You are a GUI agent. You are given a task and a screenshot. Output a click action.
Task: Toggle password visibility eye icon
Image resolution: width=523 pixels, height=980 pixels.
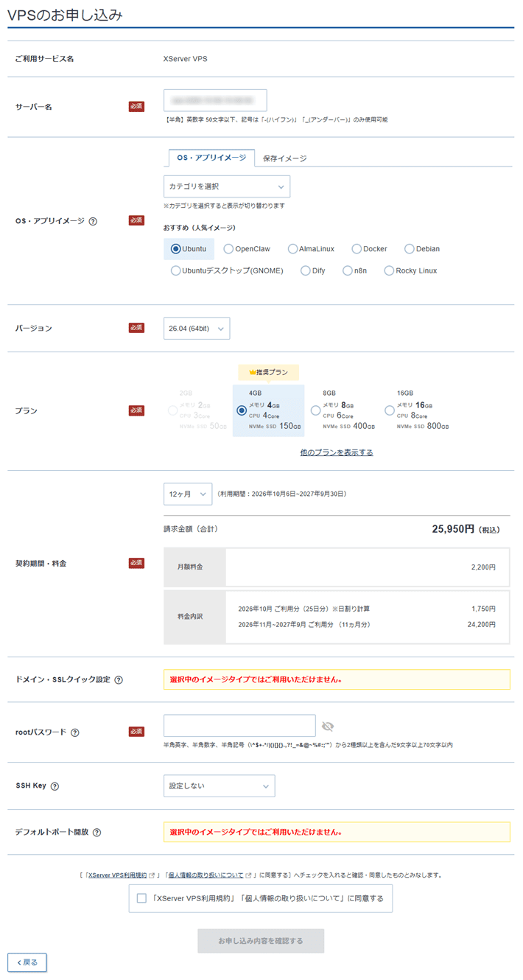click(328, 727)
